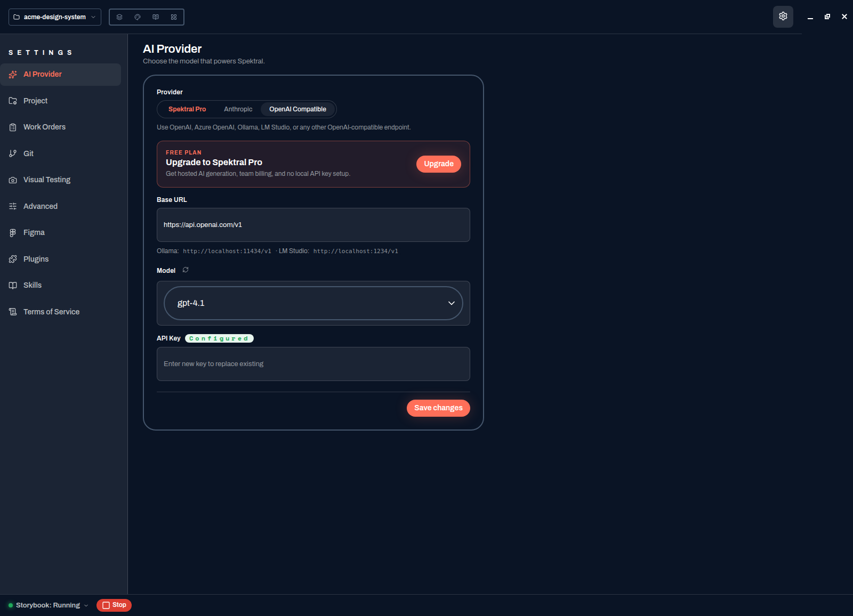Image resolution: width=853 pixels, height=616 pixels.
Task: Select the Spektral Pro provider option
Action: tap(187, 109)
